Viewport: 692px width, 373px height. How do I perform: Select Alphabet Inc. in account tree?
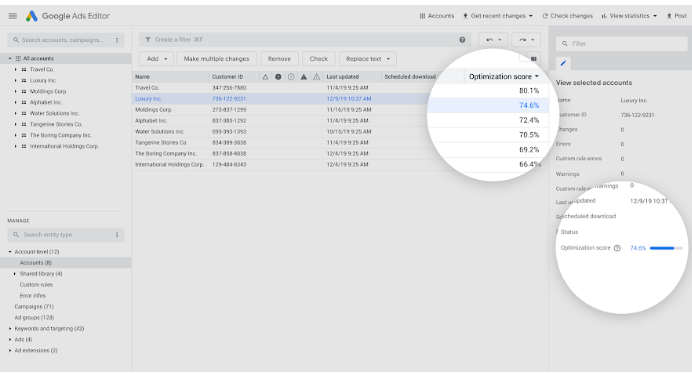[45, 102]
